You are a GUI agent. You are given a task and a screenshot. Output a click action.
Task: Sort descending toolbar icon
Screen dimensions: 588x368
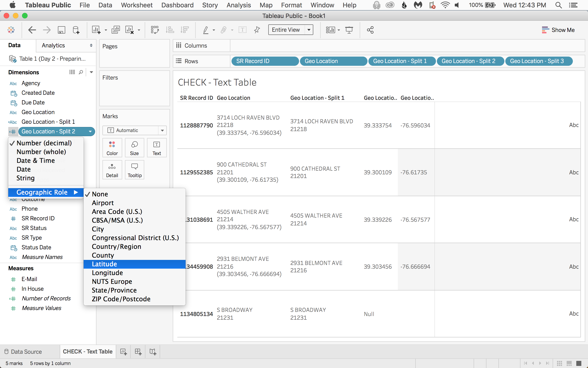185,30
